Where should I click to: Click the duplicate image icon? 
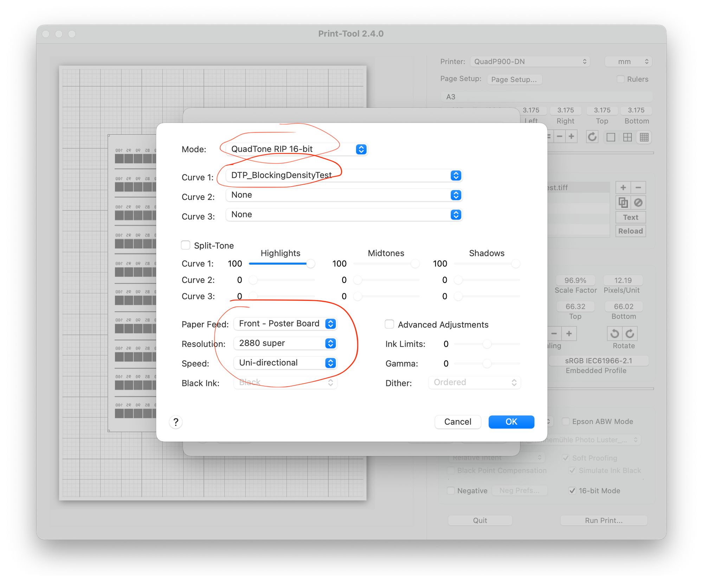[623, 202]
